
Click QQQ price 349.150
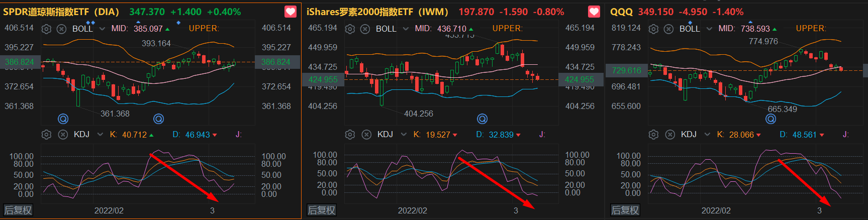click(656, 12)
